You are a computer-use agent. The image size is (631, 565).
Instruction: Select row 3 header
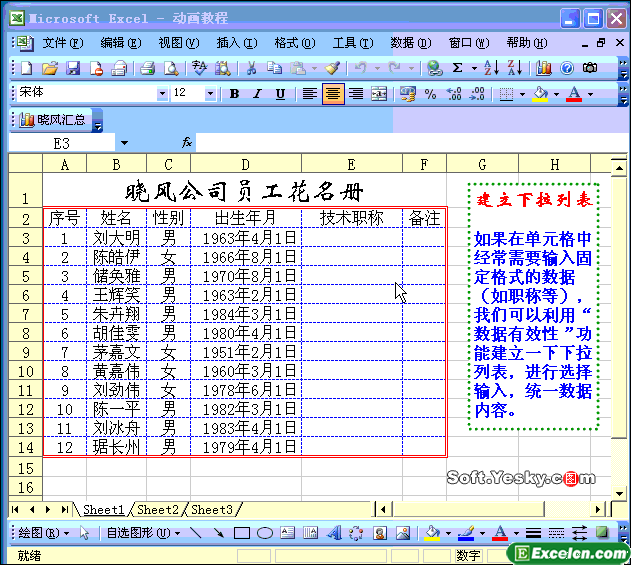25,238
